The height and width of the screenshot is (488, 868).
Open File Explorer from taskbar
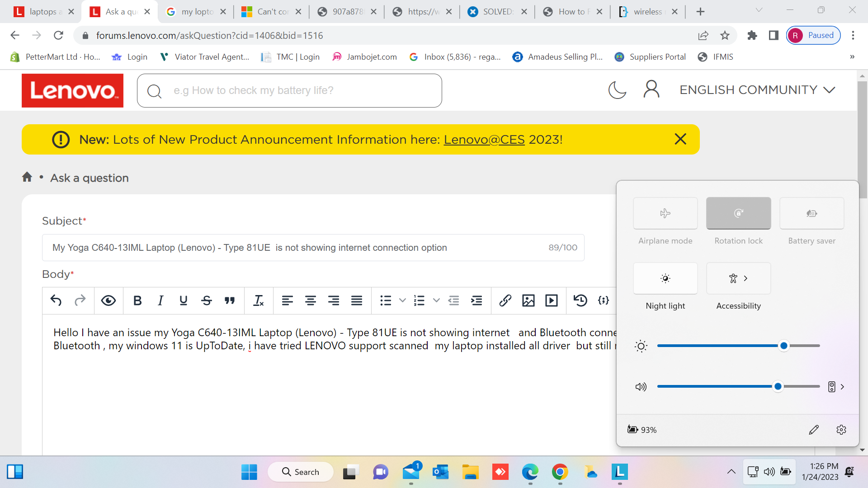(471, 472)
